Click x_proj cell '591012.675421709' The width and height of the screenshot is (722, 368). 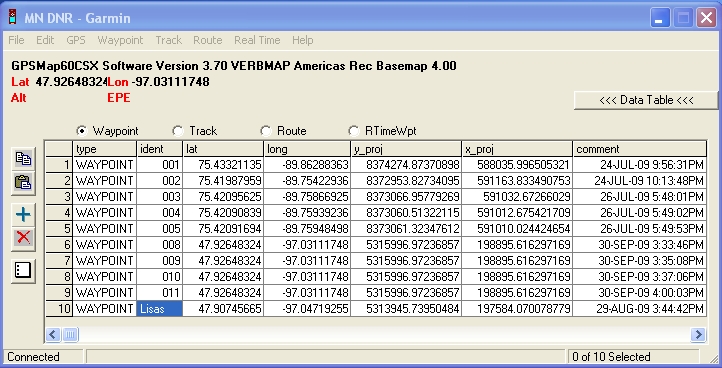click(x=517, y=213)
